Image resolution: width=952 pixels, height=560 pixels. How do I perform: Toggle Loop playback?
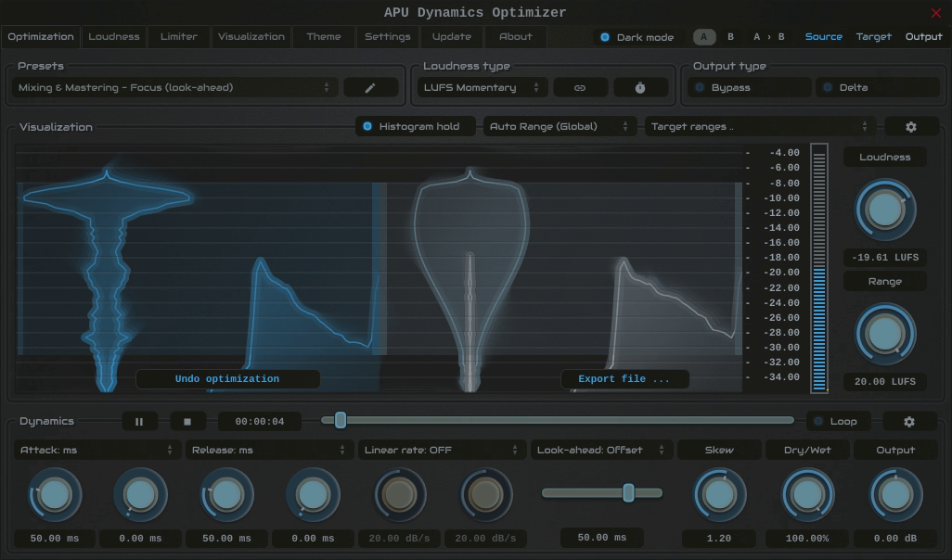(838, 421)
